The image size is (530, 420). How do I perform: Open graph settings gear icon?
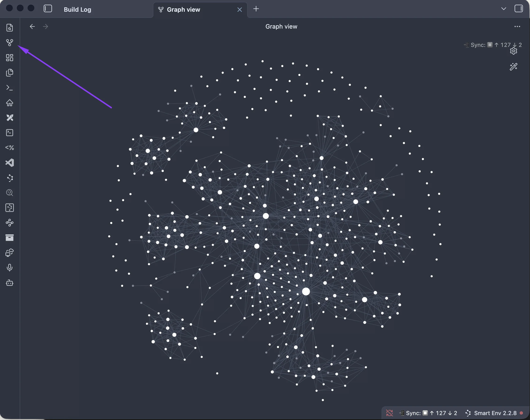[x=513, y=51]
